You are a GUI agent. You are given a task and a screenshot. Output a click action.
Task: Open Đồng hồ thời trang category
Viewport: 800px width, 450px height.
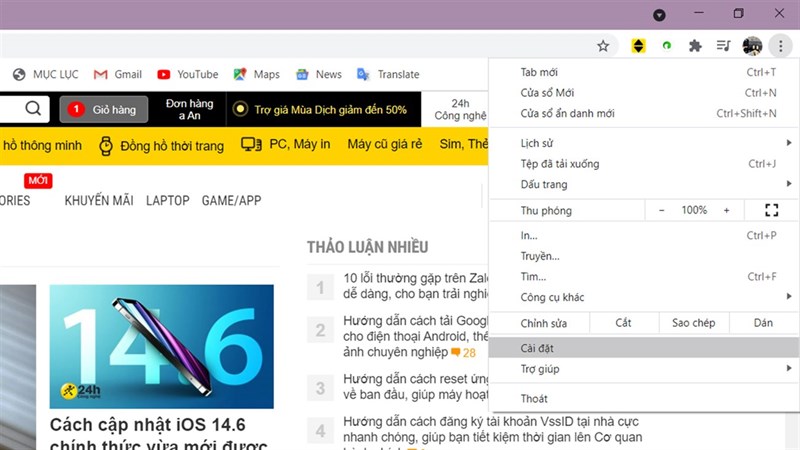[161, 145]
